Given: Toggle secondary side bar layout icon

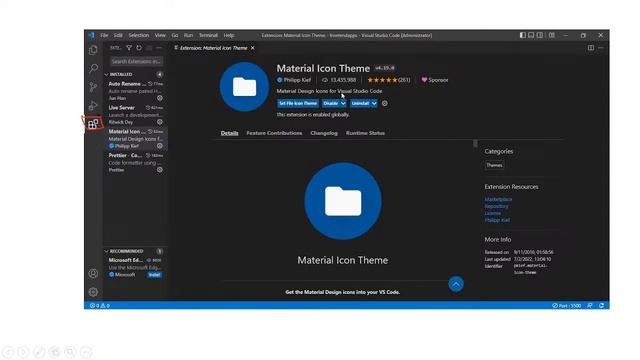Looking at the screenshot, I should pyautogui.click(x=540, y=35).
